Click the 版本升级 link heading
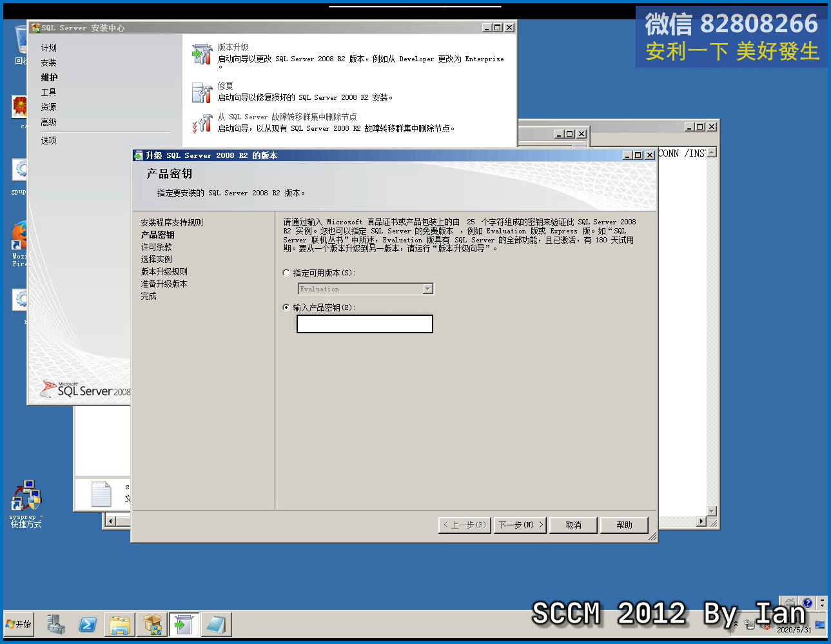This screenshot has height=644, width=831. point(233,47)
